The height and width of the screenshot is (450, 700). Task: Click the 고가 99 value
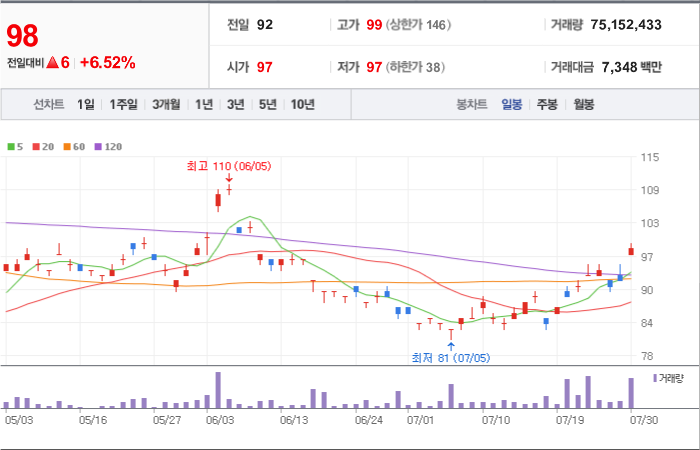pos(374,25)
